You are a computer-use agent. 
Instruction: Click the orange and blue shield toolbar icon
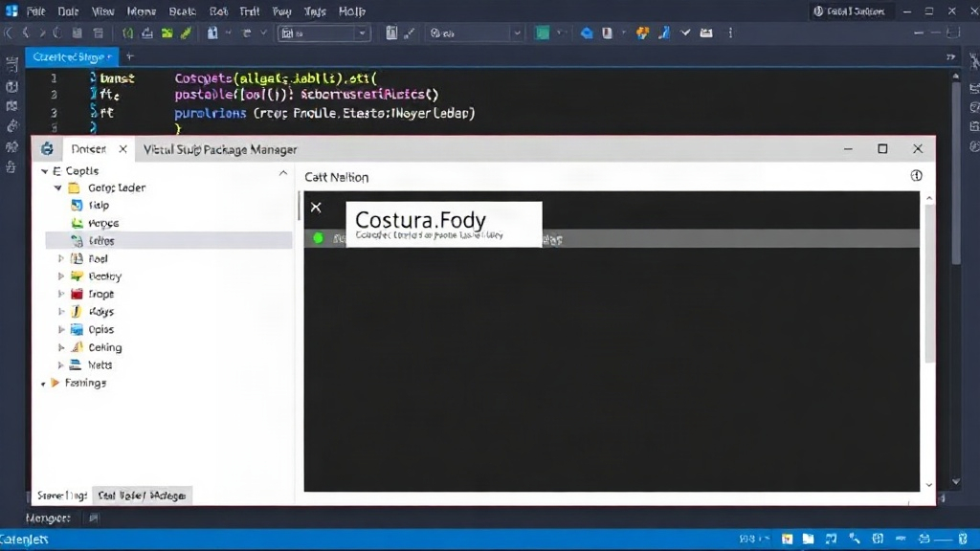(x=642, y=33)
